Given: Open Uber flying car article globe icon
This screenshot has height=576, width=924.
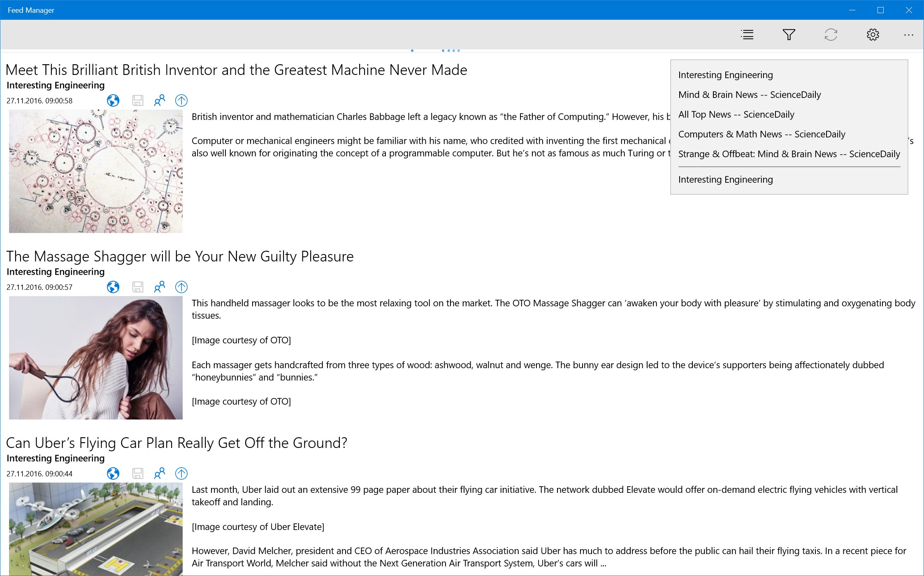Looking at the screenshot, I should tap(113, 473).
